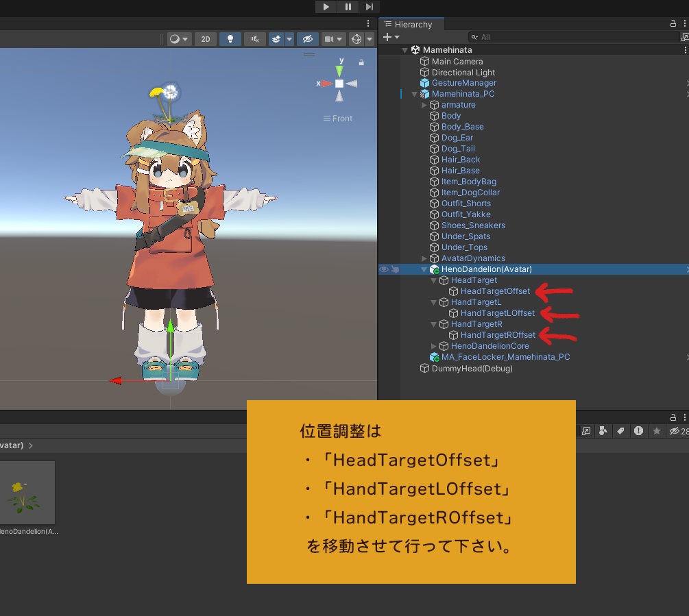Click the Item_DogCollar cube icon
The width and height of the screenshot is (689, 616).
434,193
